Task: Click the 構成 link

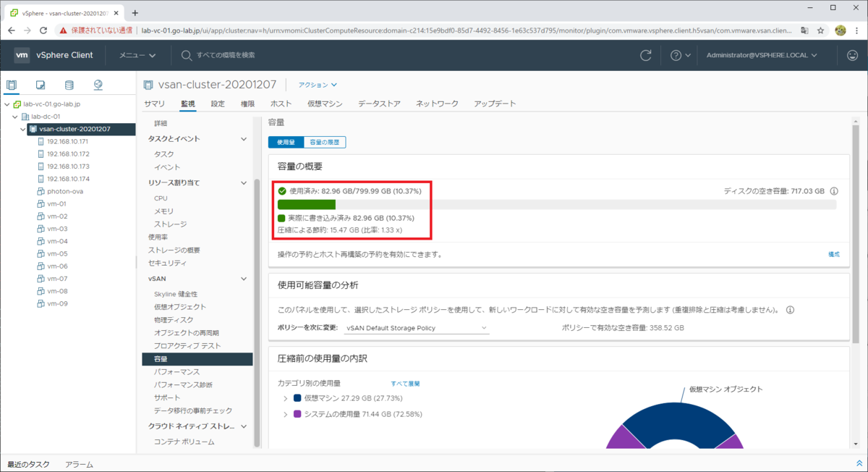Action: pyautogui.click(x=834, y=255)
